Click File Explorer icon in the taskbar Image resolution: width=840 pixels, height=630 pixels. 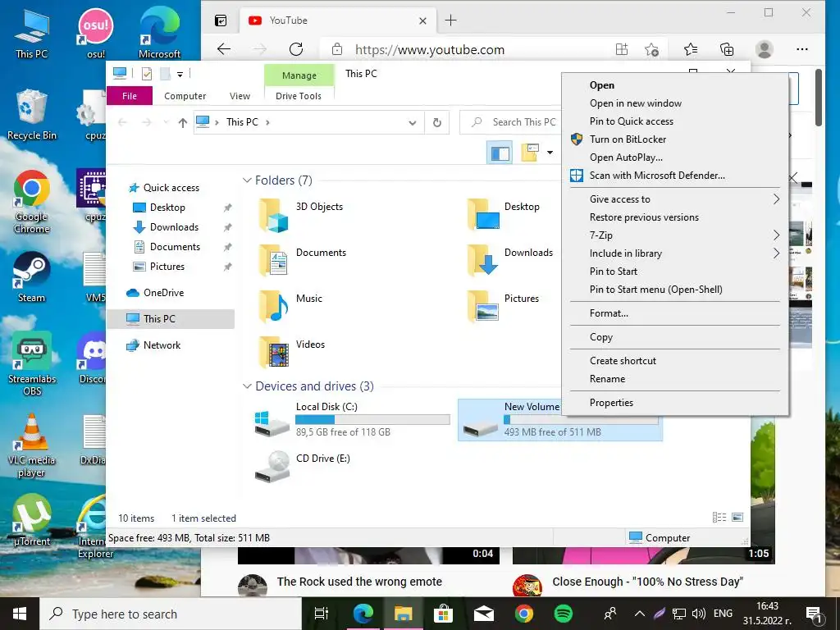coord(403,614)
